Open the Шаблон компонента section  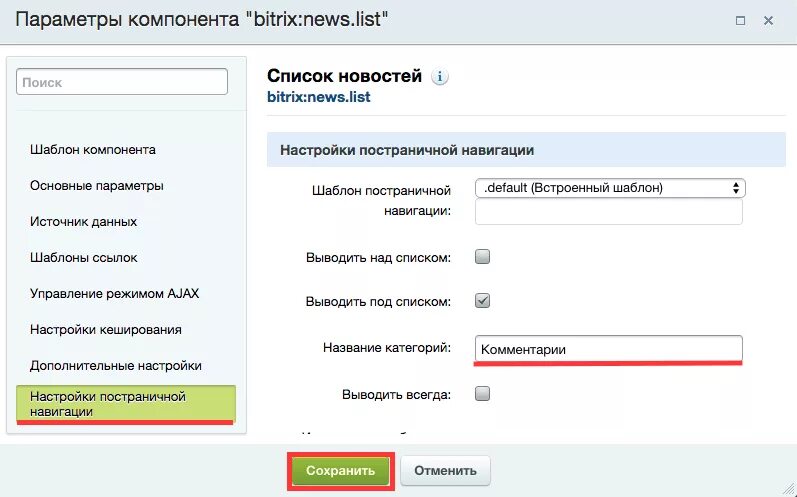point(93,150)
